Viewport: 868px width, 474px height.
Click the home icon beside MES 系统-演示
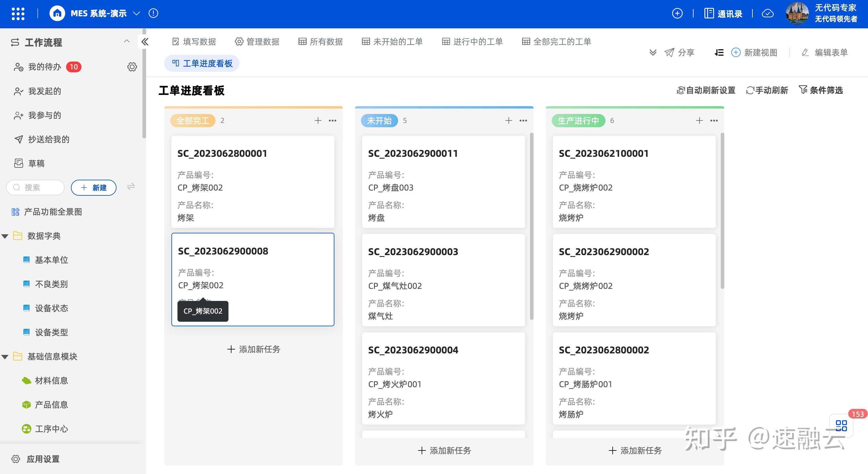click(57, 14)
